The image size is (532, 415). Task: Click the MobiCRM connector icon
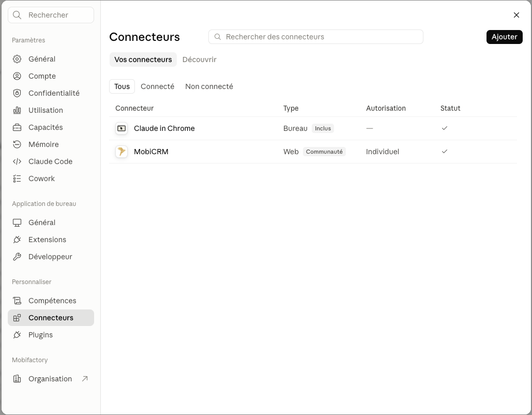tap(121, 152)
